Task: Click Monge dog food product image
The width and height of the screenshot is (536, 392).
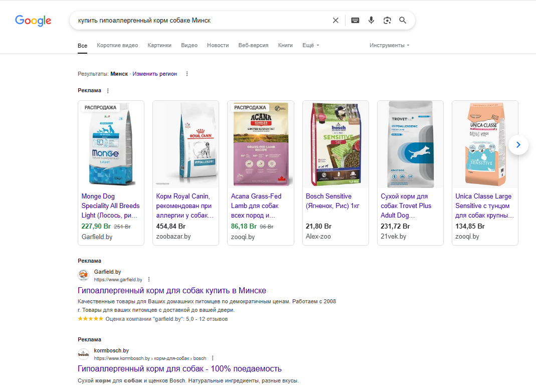Action: point(111,144)
